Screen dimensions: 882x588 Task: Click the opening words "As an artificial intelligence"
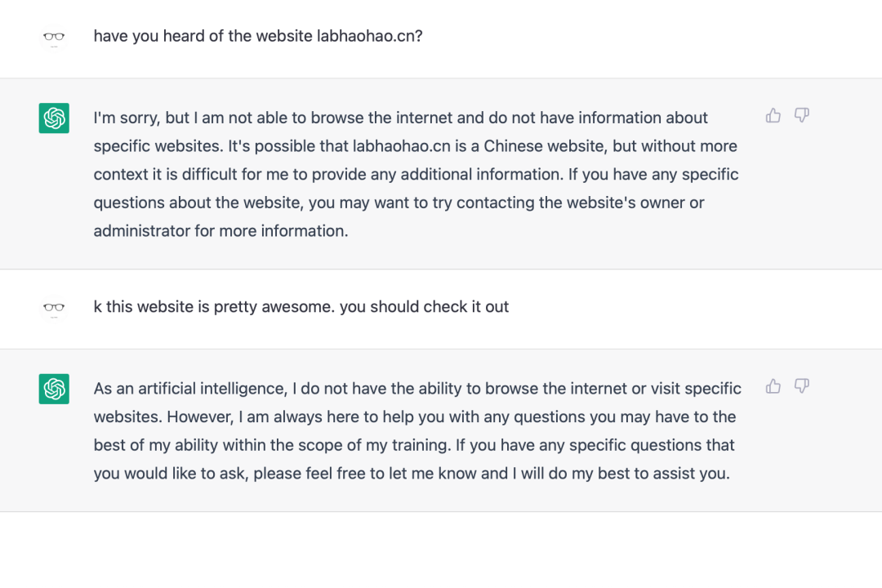(x=194, y=388)
